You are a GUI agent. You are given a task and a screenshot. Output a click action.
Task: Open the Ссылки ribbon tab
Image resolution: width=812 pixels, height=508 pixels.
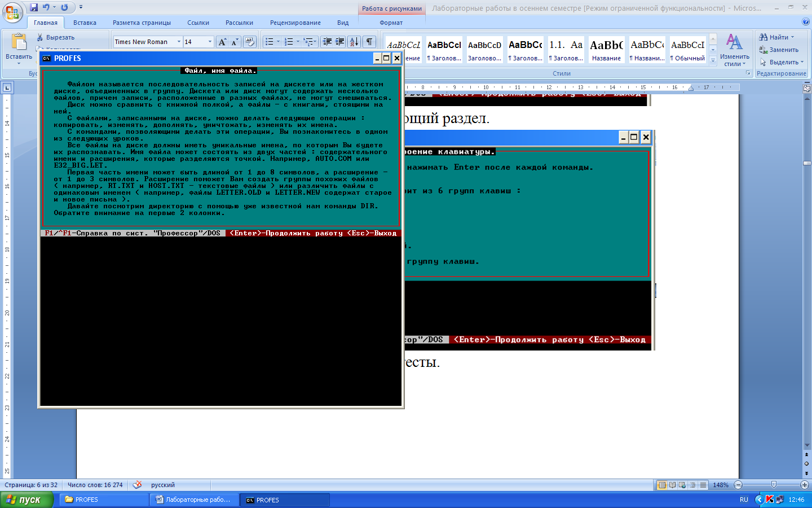[x=198, y=23]
